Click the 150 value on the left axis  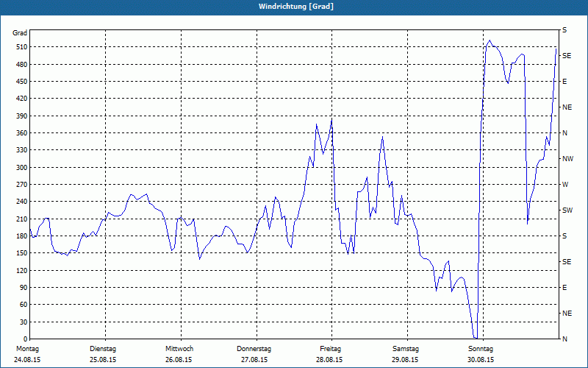pyautogui.click(x=22, y=253)
